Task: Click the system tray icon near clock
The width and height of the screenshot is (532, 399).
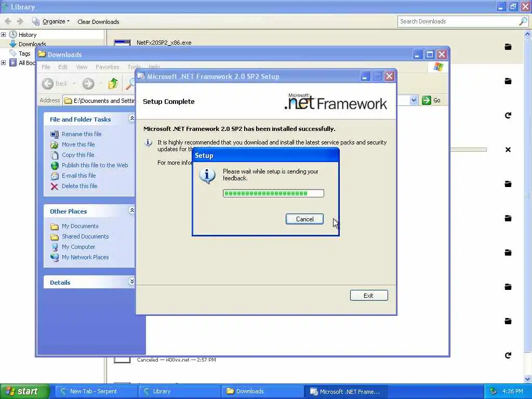Action: pyautogui.click(x=494, y=392)
